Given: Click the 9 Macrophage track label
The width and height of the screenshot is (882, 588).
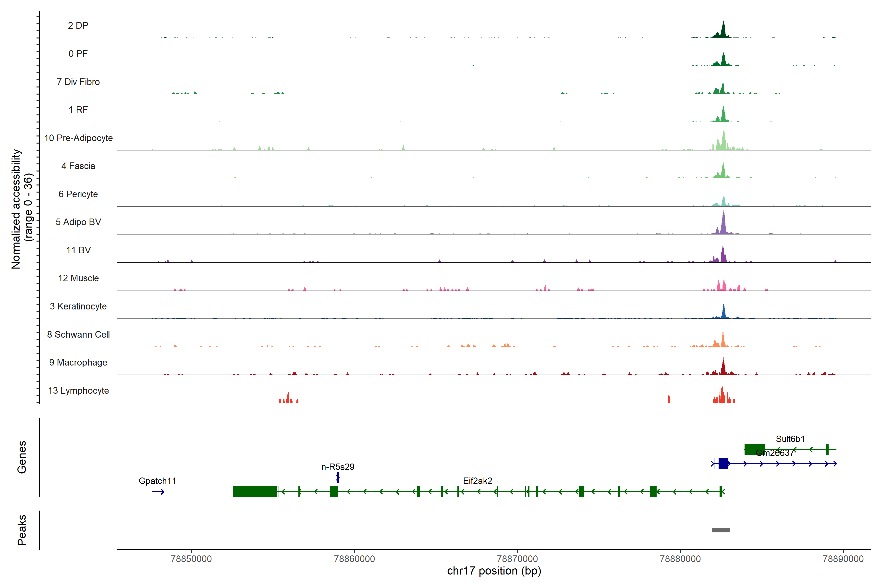Looking at the screenshot, I should pyautogui.click(x=78, y=363).
